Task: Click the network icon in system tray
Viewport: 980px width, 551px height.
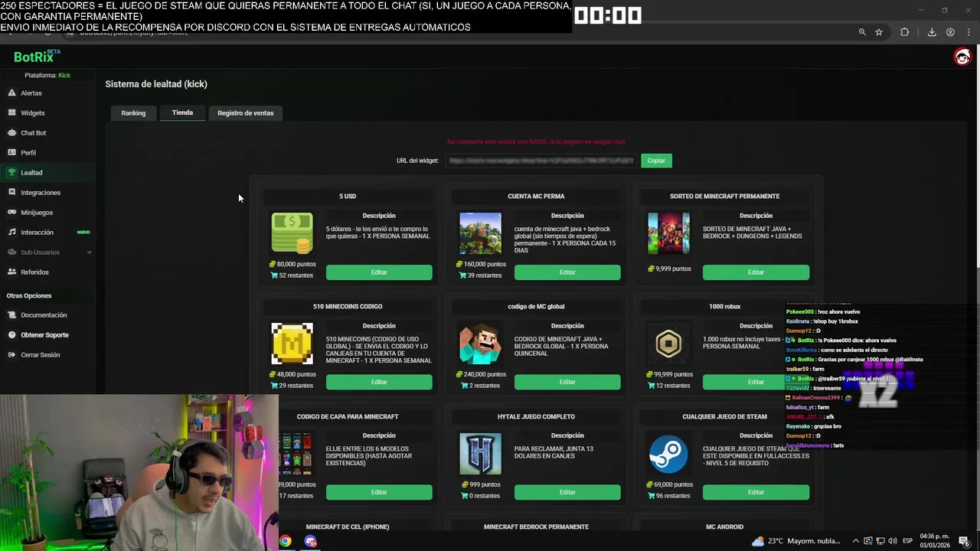Action: pos(880,541)
